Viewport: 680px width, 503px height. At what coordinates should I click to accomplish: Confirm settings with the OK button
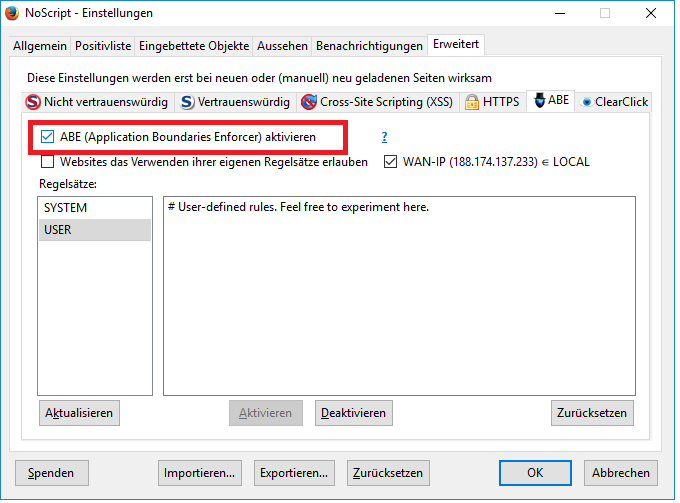(535, 473)
